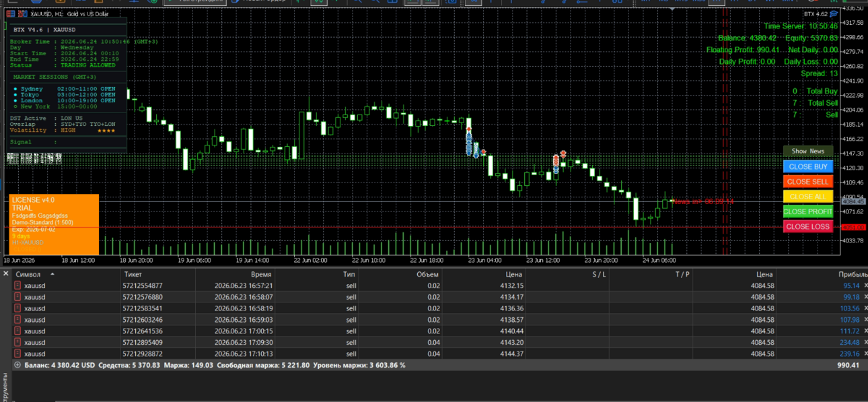Click profit value 111.72
Image resolution: width=868 pixels, height=402 pixels.
[850, 331]
